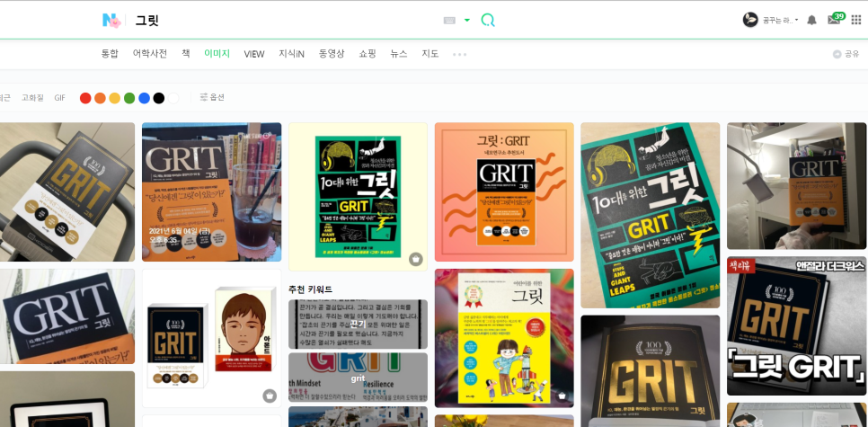This screenshot has height=427, width=868.
Task: Switch to the 지도 tab
Action: click(x=430, y=54)
